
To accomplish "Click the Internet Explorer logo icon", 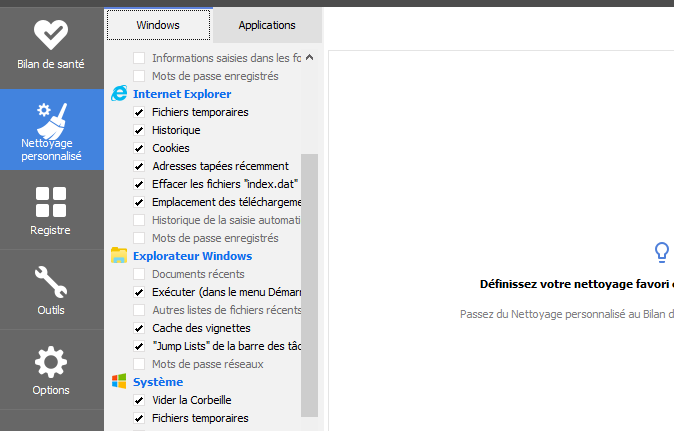I will point(119,93).
